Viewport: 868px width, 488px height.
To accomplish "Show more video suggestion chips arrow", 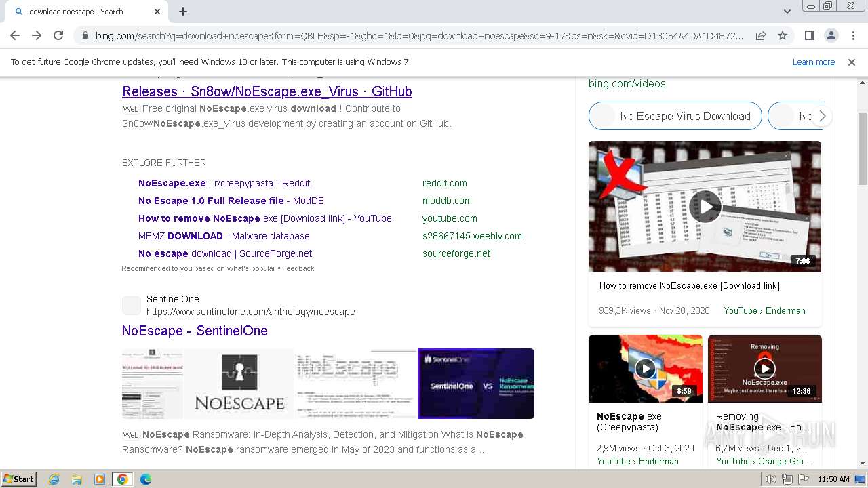I will click(x=822, y=116).
